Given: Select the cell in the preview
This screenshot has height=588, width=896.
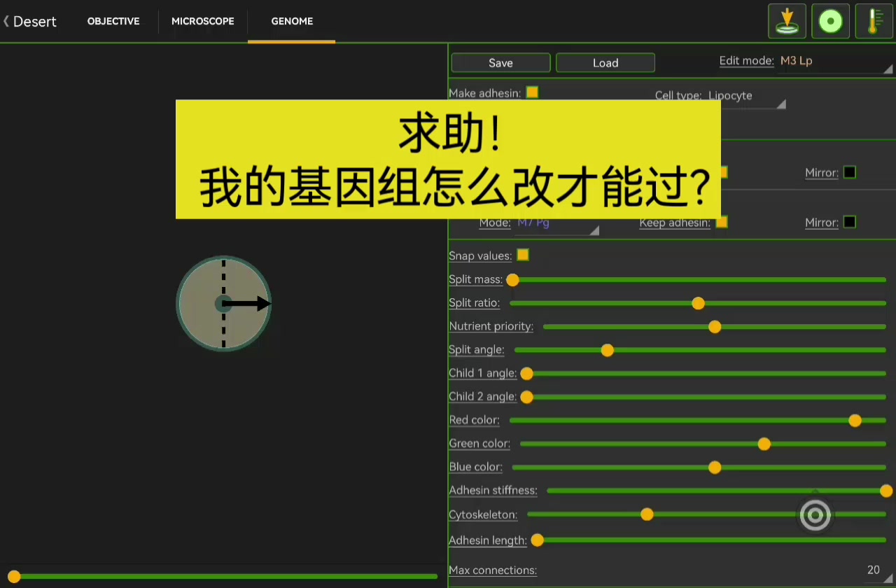Looking at the screenshot, I should (x=223, y=303).
